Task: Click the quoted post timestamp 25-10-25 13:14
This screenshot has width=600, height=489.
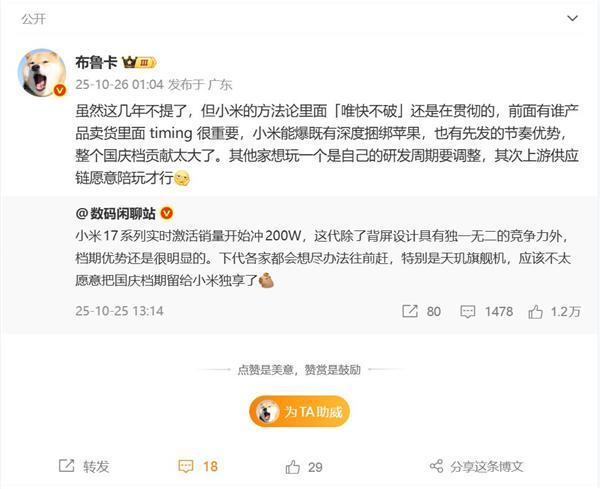Action: click(x=119, y=311)
